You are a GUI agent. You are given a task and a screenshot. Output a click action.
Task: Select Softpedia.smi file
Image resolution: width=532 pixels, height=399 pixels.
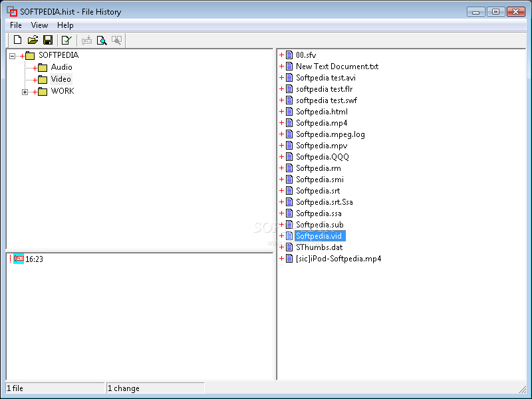click(320, 180)
